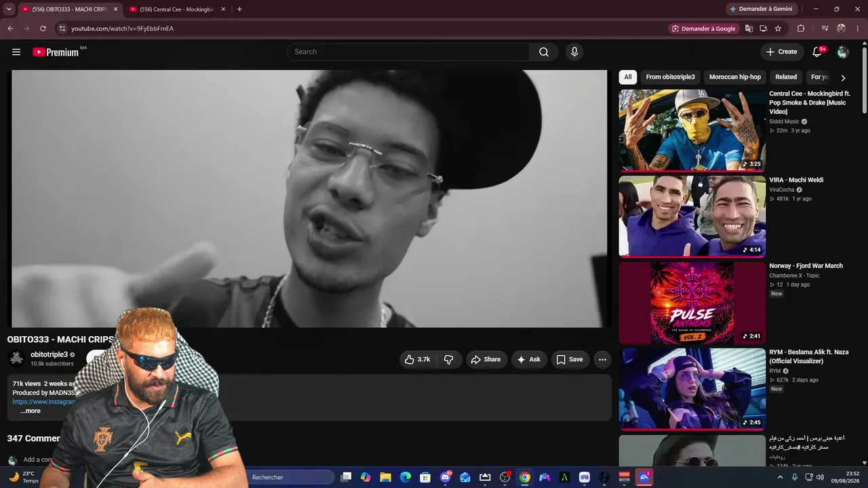Click the main video player
The height and width of the screenshot is (488, 868).
pos(309,199)
